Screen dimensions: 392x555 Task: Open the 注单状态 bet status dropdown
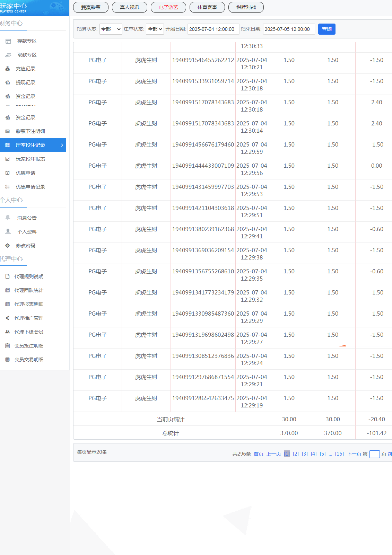pyautogui.click(x=155, y=29)
